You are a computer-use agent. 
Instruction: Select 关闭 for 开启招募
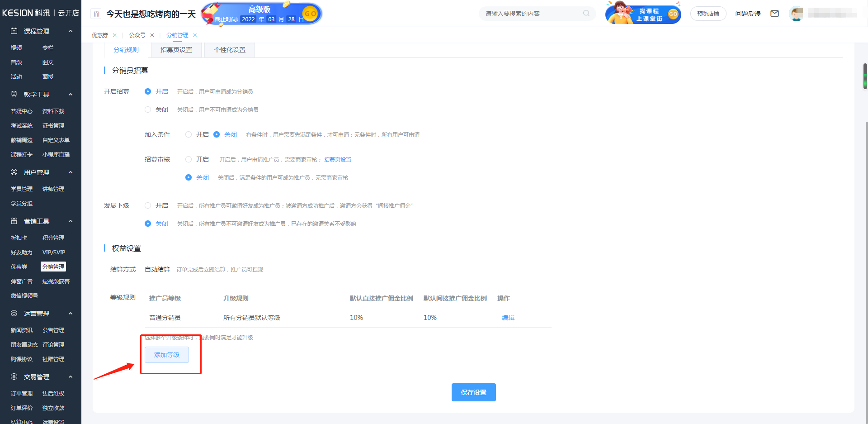[148, 110]
